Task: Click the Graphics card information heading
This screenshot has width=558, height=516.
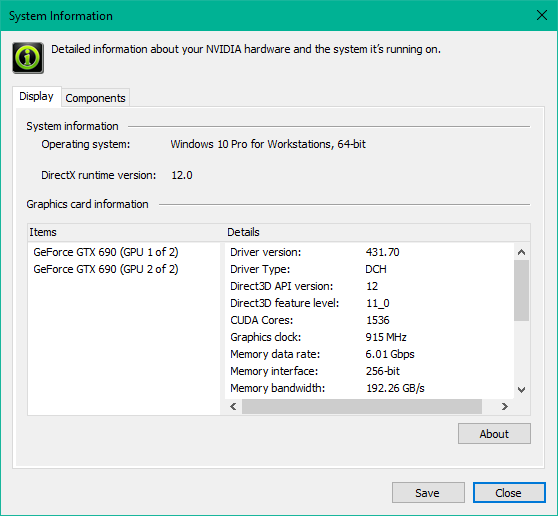Action: pos(87,204)
